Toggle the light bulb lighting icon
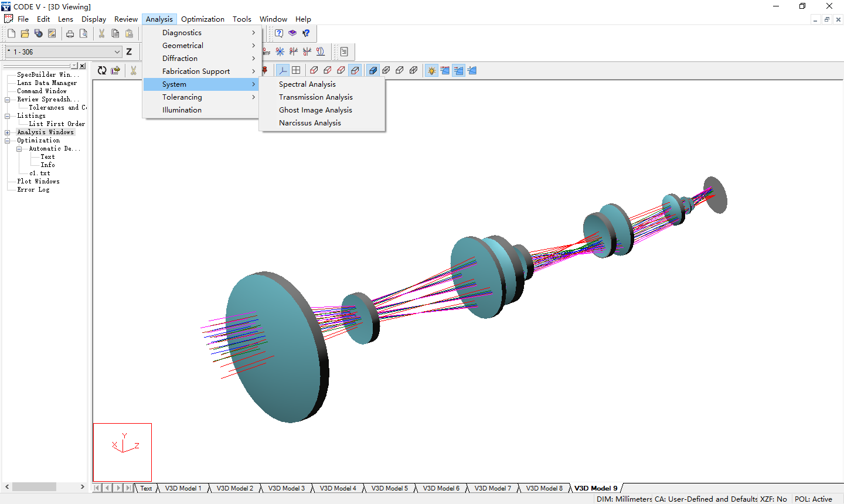This screenshot has height=504, width=844. click(x=431, y=70)
